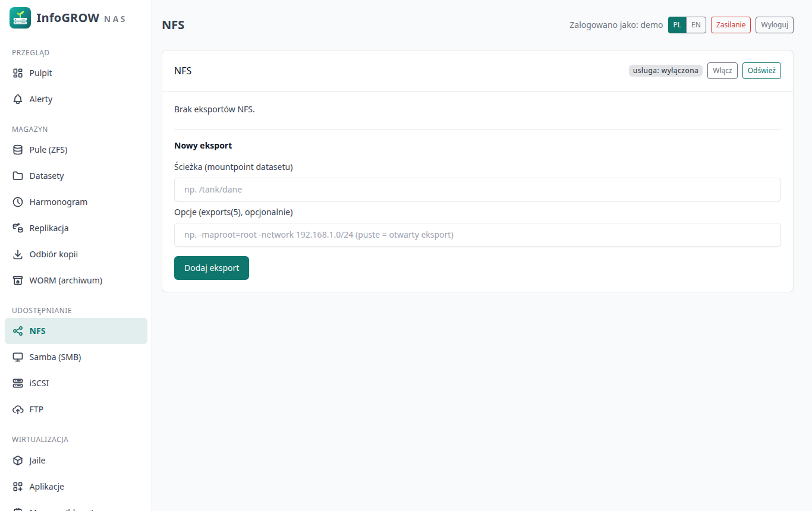Screen dimensions: 812x511
Task: Click the Dodaj eksport button
Action: click(x=212, y=268)
